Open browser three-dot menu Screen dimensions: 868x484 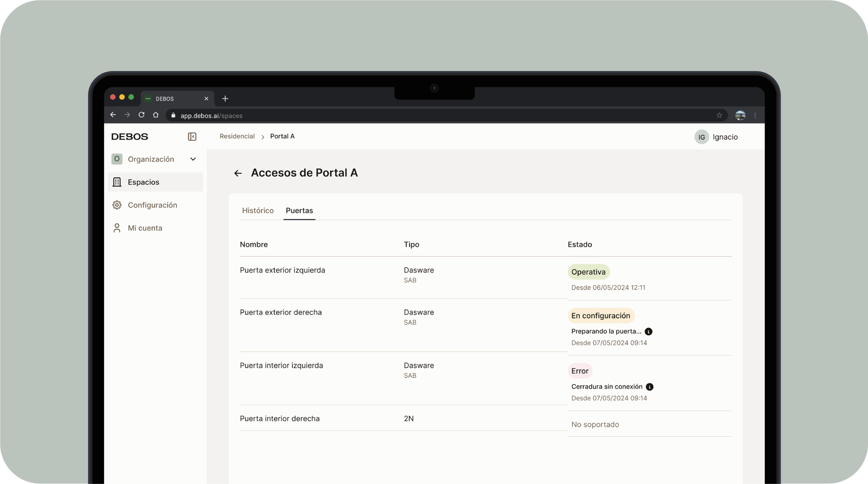click(x=755, y=115)
